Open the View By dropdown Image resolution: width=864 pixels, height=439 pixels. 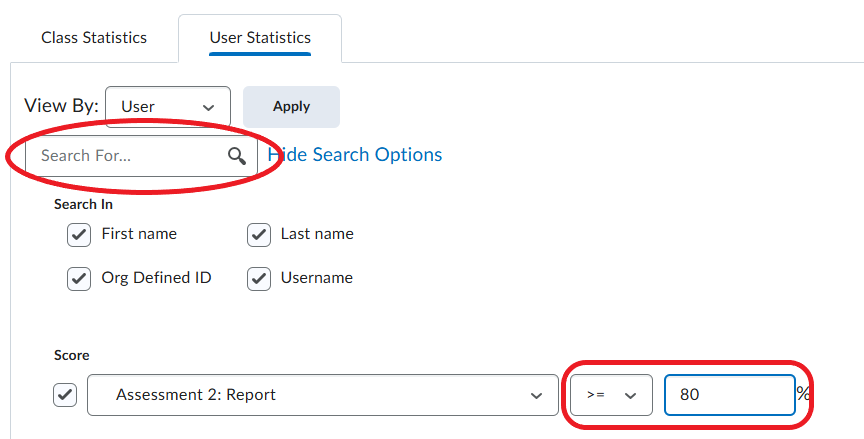click(x=168, y=106)
